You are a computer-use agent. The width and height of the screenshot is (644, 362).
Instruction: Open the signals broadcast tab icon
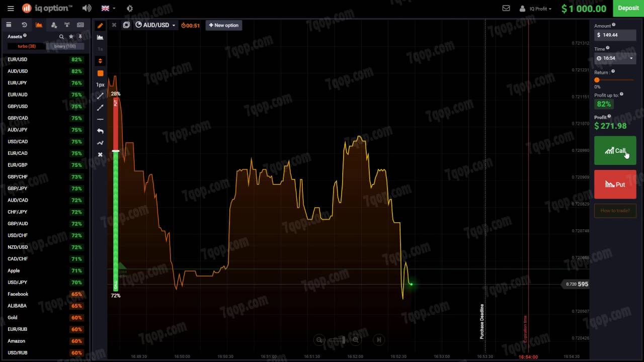coord(66,25)
